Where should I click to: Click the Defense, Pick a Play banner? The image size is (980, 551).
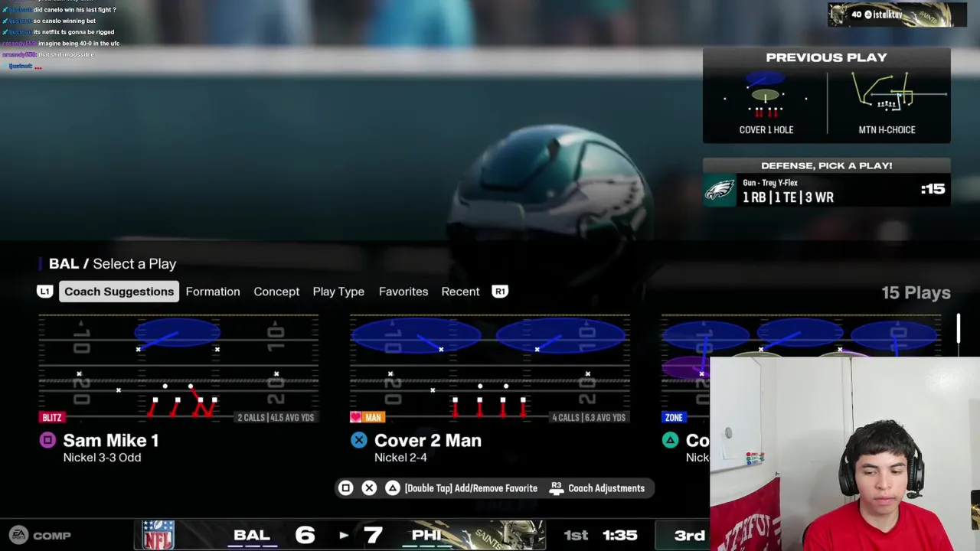[827, 165]
